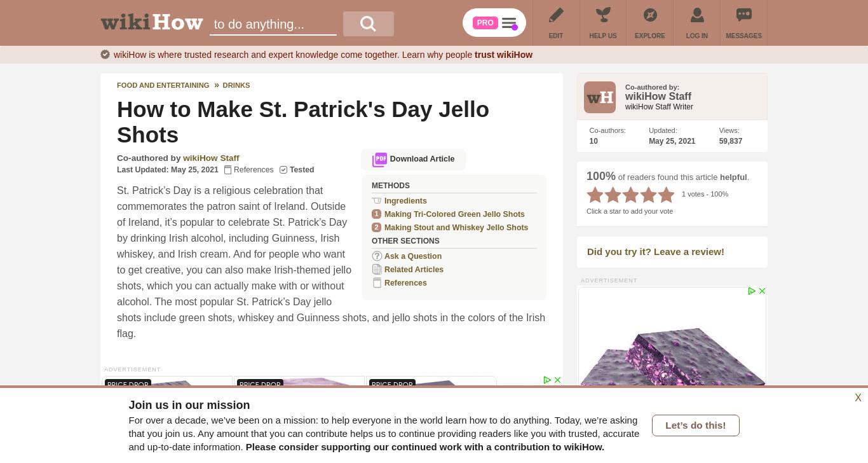The width and height of the screenshot is (868, 463).
Task: Click the 'Views: 59,837' stat
Action: point(731,136)
